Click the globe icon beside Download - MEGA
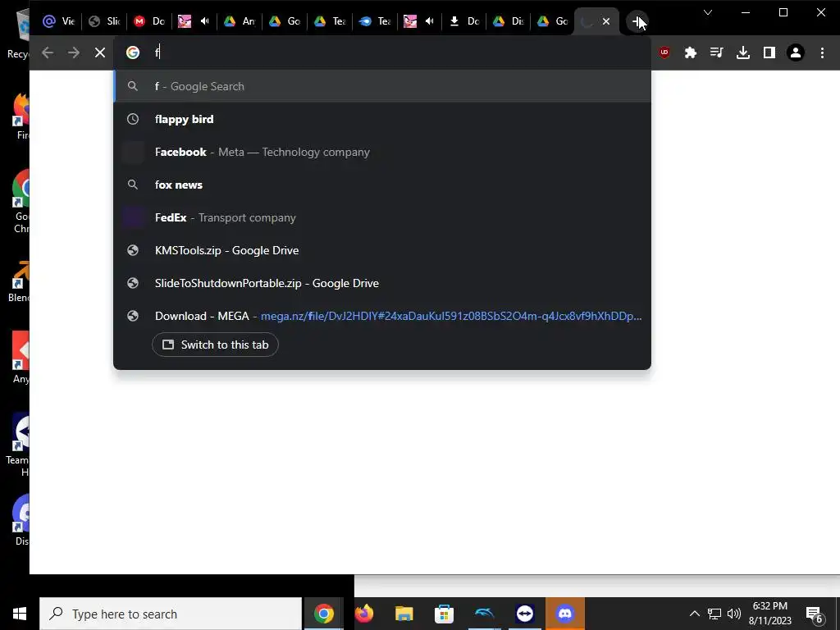840x630 pixels. pyautogui.click(x=133, y=316)
